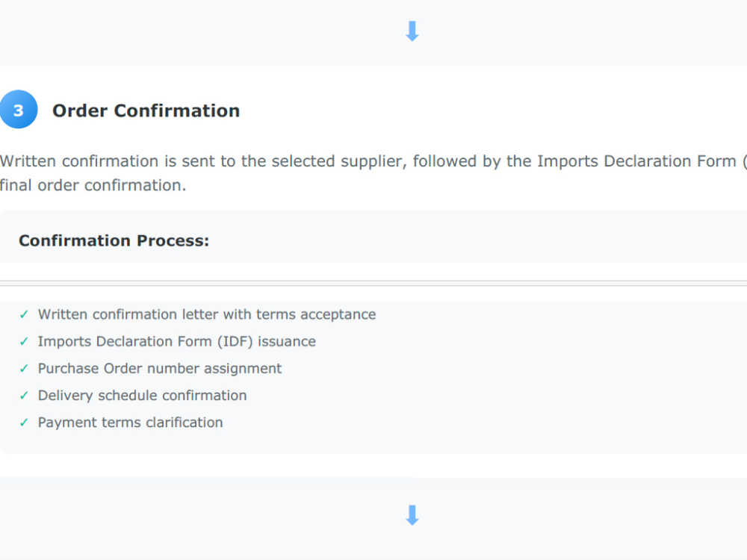Click the text 'final order confirmation.'
The width and height of the screenshot is (747, 560).
(93, 185)
